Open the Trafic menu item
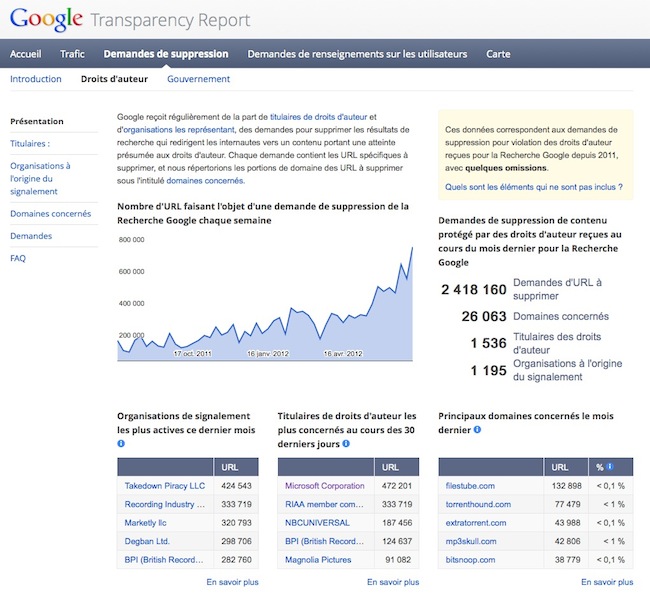 tap(72, 54)
